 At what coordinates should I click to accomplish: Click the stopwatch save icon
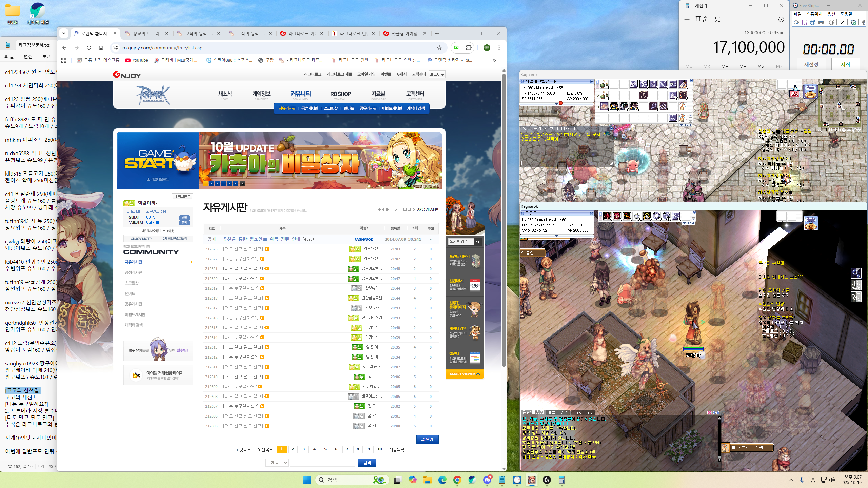805,22
